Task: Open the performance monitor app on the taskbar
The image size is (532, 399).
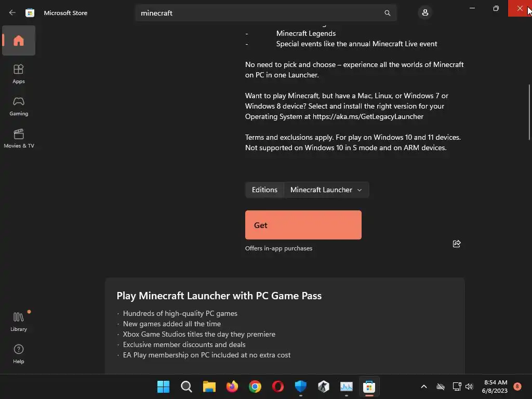Action: coord(347,387)
